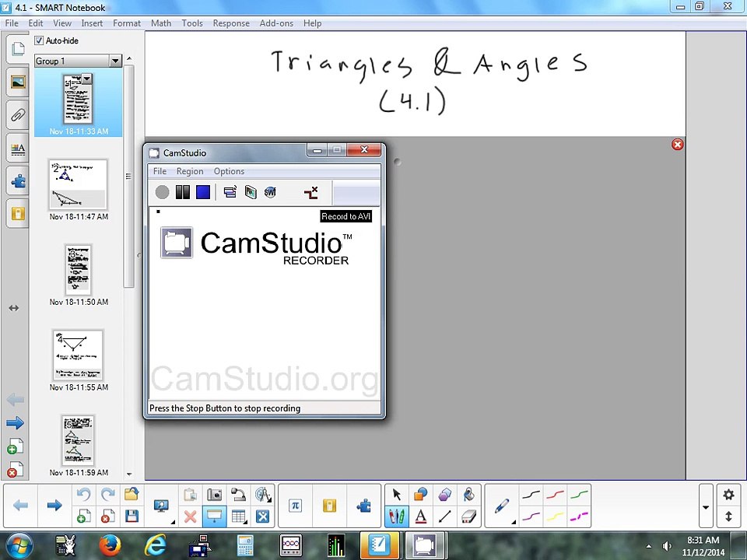Select page thumbnail Nov 18-11:47 AM

tap(78, 185)
